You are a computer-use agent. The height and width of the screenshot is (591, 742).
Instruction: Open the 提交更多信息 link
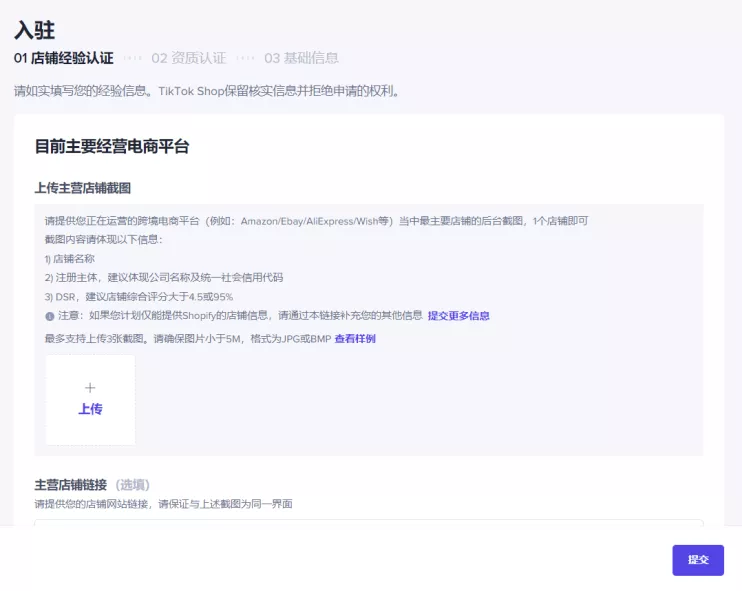pyautogui.click(x=458, y=316)
